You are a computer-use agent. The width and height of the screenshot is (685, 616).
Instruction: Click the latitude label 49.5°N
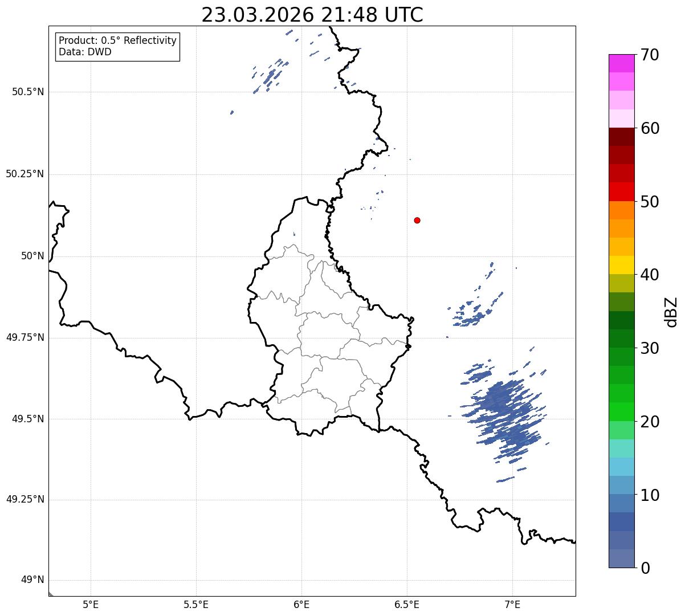(28, 419)
